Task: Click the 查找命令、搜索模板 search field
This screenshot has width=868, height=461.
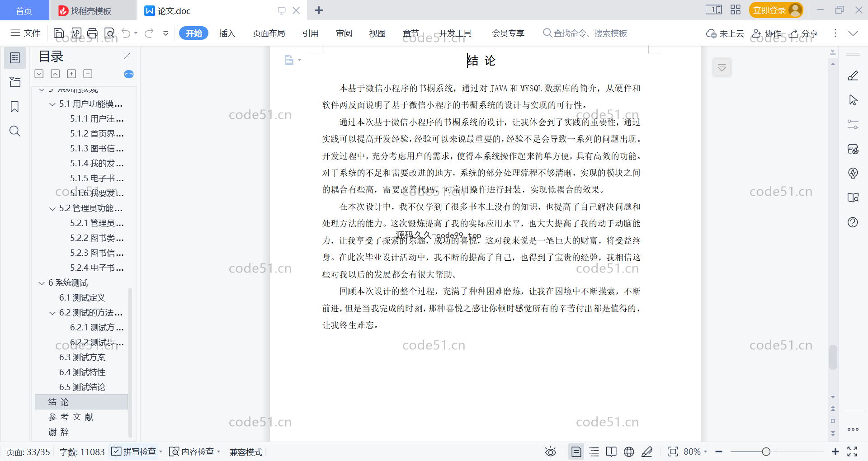Action: click(585, 33)
